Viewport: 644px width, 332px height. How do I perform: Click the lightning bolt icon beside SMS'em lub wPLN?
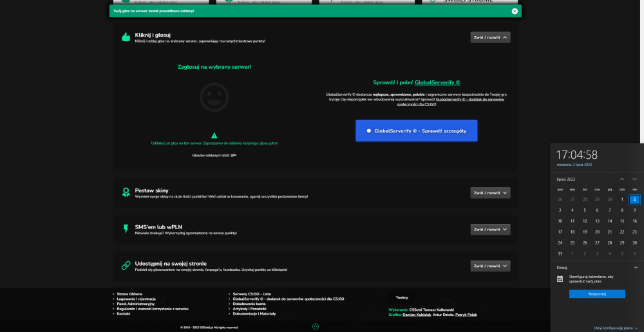point(126,229)
